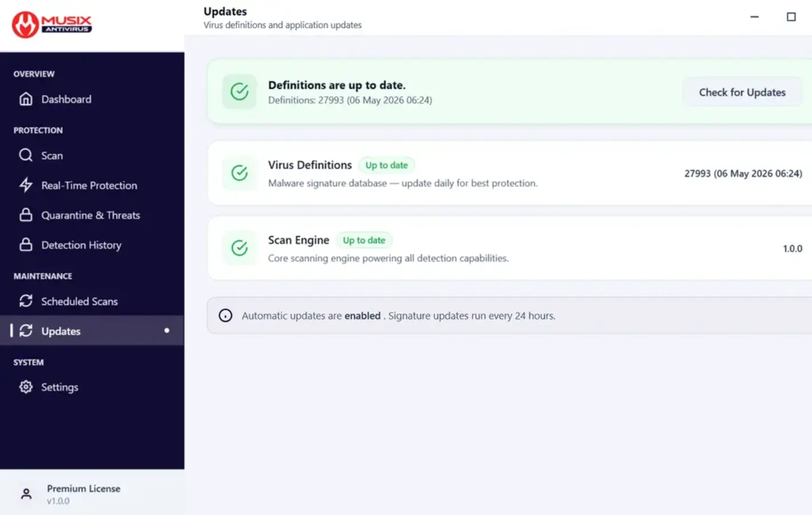Click the Premium License label

pyautogui.click(x=83, y=489)
